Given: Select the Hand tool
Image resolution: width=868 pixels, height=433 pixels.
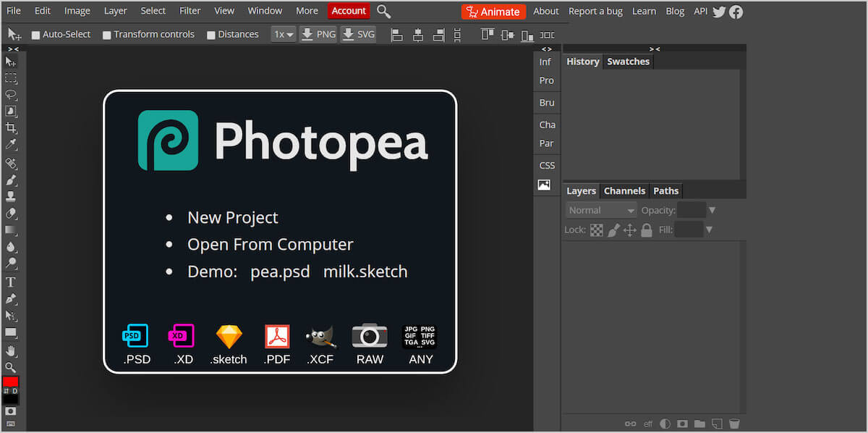Looking at the screenshot, I should (11, 351).
